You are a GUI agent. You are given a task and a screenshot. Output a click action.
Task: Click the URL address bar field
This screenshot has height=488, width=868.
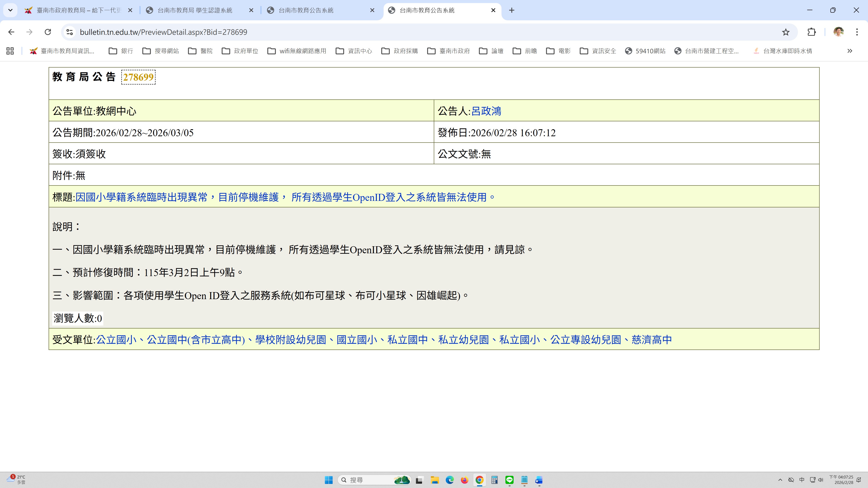click(404, 32)
